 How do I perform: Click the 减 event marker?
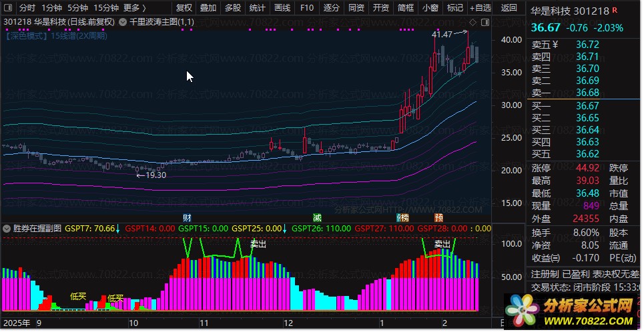point(317,217)
